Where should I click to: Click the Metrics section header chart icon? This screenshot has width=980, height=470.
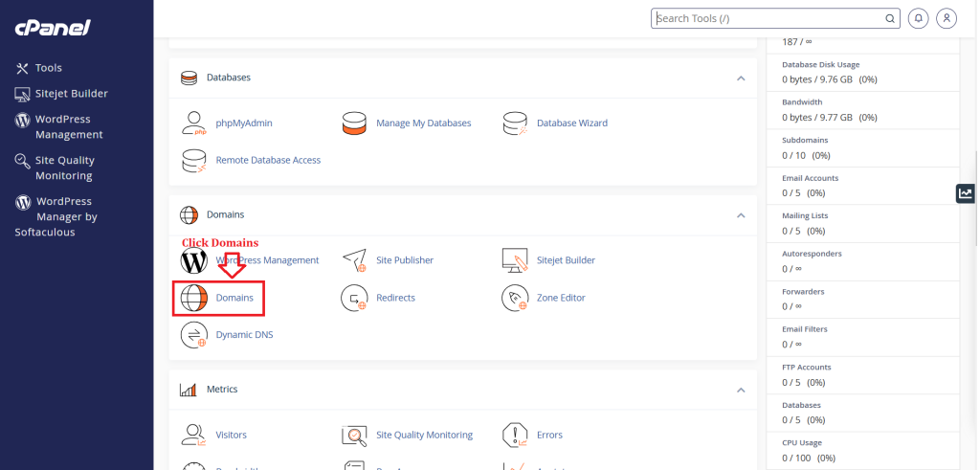point(189,390)
